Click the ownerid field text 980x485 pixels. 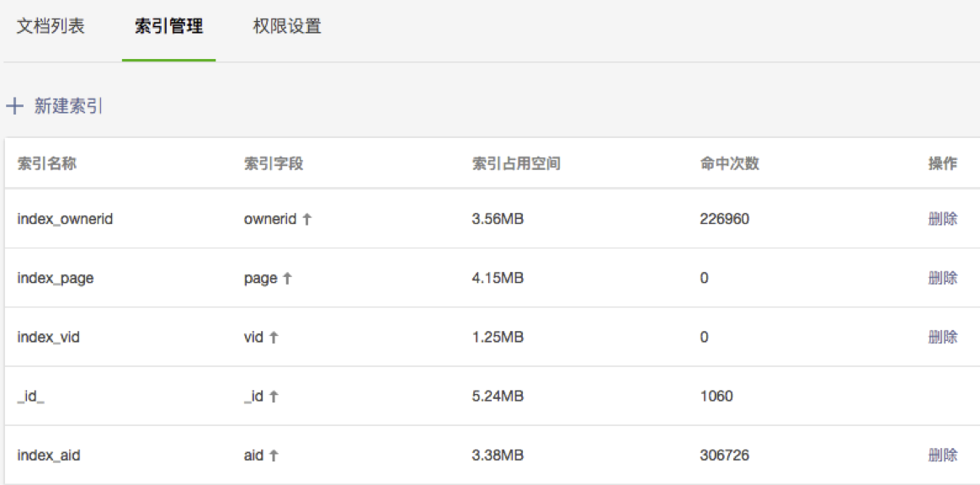(x=271, y=220)
